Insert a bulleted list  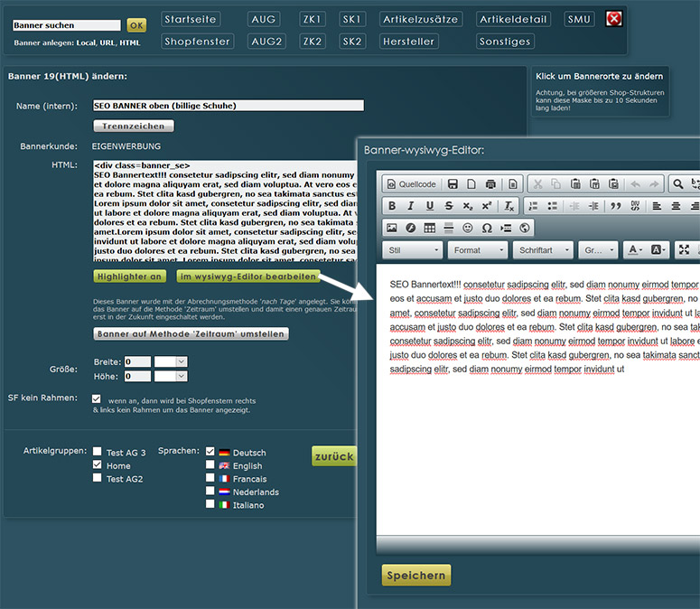point(552,206)
